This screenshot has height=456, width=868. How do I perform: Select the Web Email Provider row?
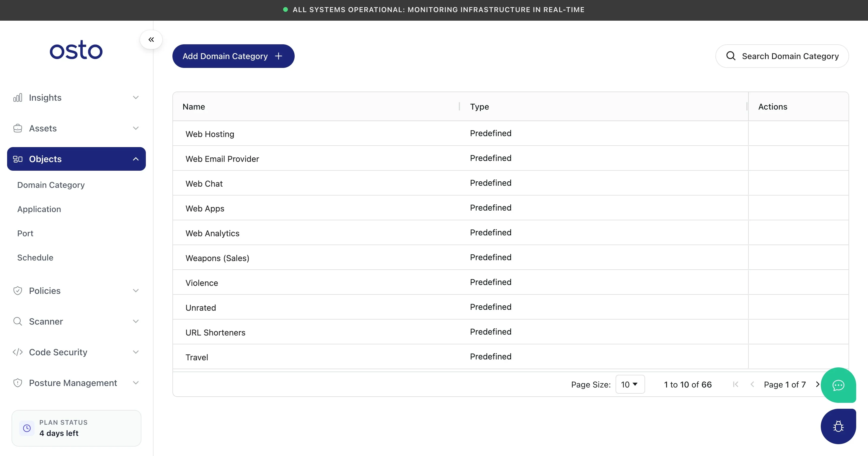(x=510, y=158)
